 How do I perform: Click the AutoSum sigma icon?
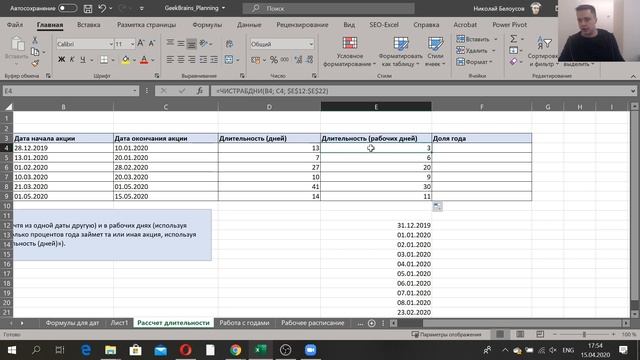click(513, 39)
